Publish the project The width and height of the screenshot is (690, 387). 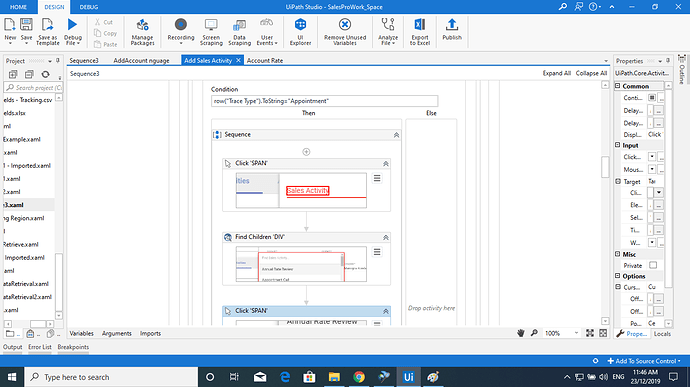coord(452,30)
